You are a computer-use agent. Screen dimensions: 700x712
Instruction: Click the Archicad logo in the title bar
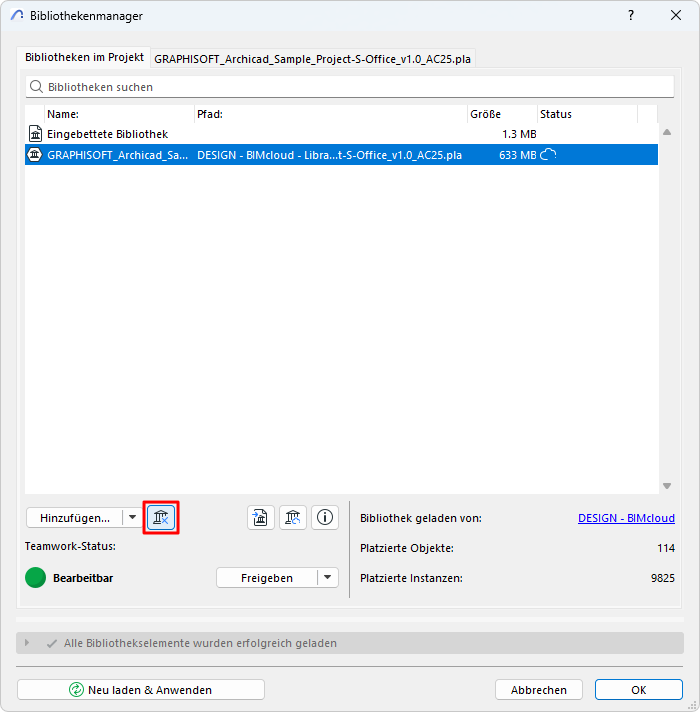click(17, 15)
